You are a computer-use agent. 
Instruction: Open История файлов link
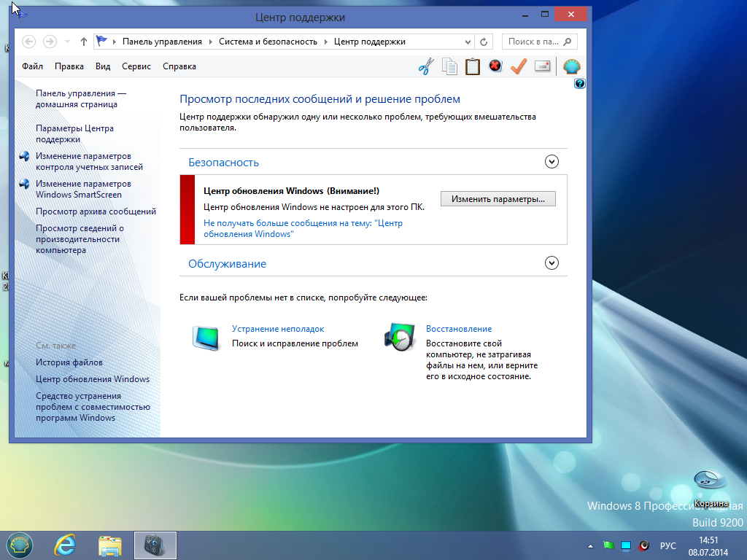tap(69, 362)
